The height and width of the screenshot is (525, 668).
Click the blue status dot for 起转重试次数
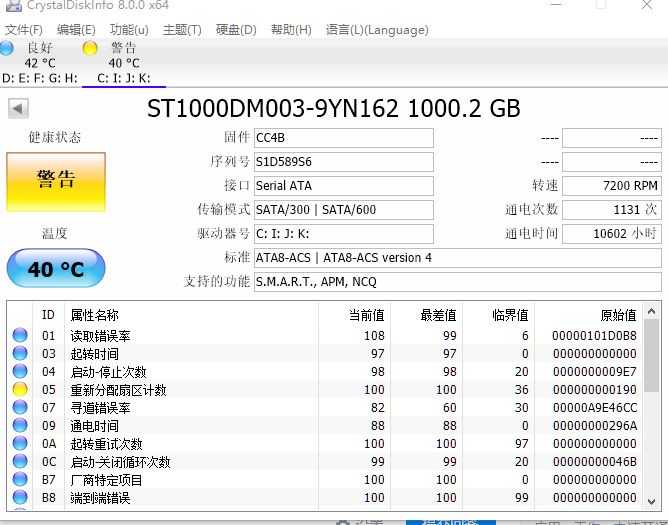pyautogui.click(x=20, y=443)
